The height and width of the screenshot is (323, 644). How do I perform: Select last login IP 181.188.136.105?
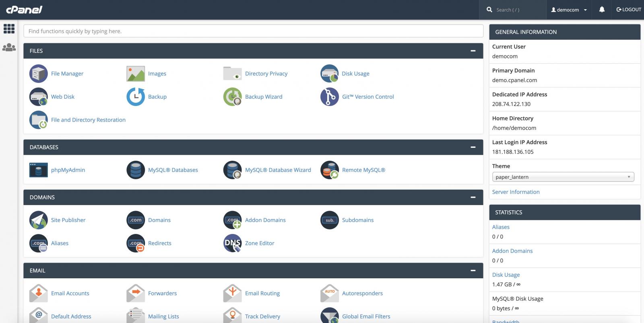pyautogui.click(x=513, y=152)
